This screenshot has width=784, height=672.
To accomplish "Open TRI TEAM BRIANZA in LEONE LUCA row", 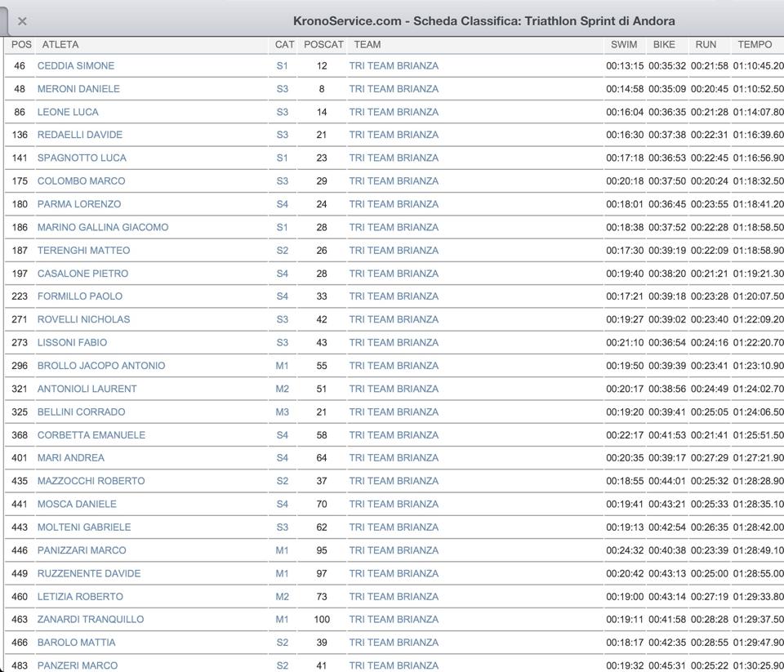I will [x=394, y=112].
